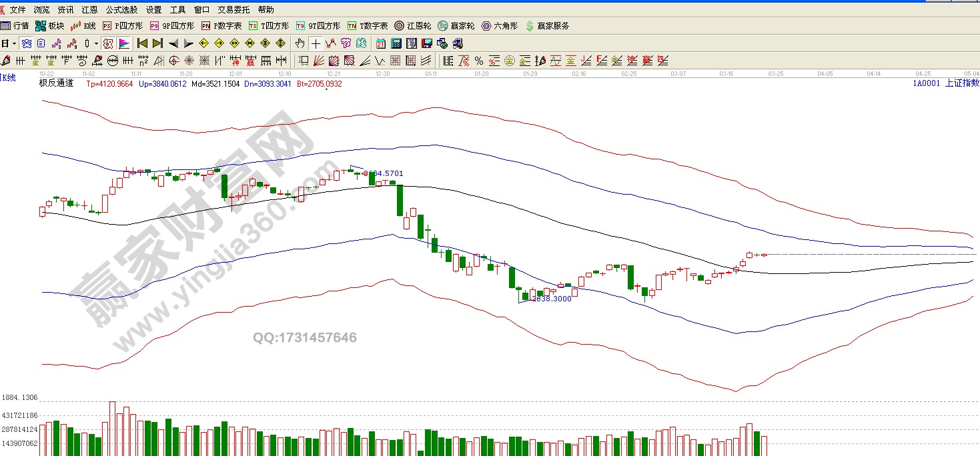This screenshot has width=980, height=456.
Task: Select the 四 fan-lines tool
Action: tap(662, 61)
